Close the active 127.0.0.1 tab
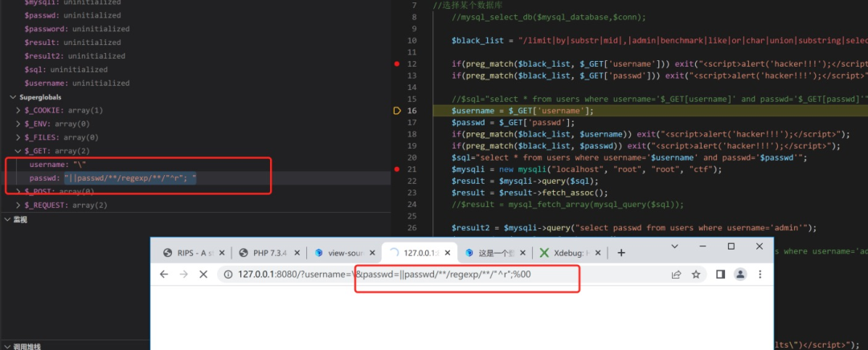This screenshot has height=350, width=868. tap(448, 253)
